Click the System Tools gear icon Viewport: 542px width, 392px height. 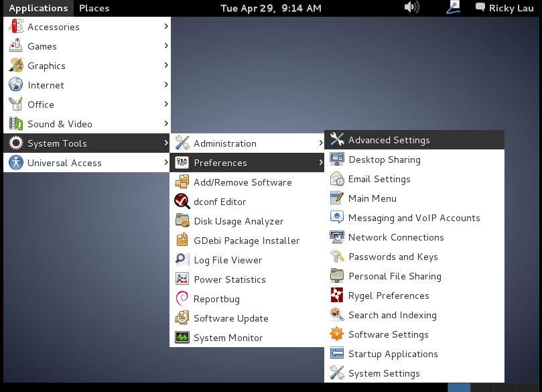[16, 143]
